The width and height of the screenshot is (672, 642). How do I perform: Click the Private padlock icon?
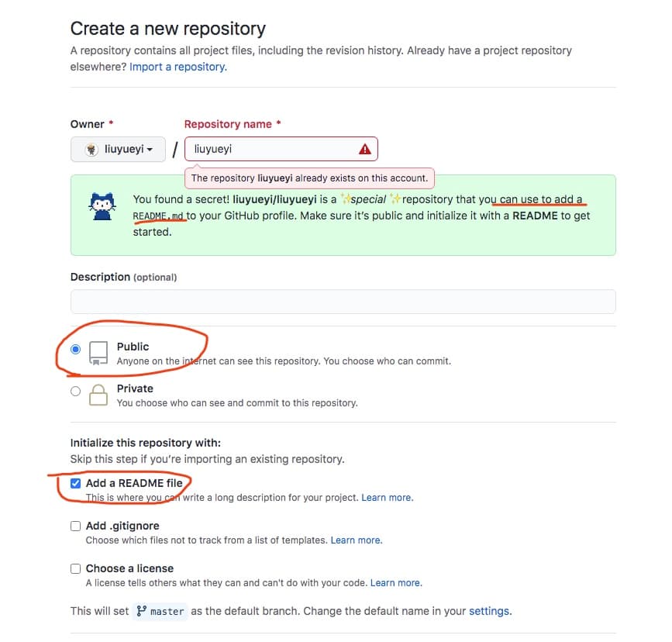pyautogui.click(x=98, y=395)
